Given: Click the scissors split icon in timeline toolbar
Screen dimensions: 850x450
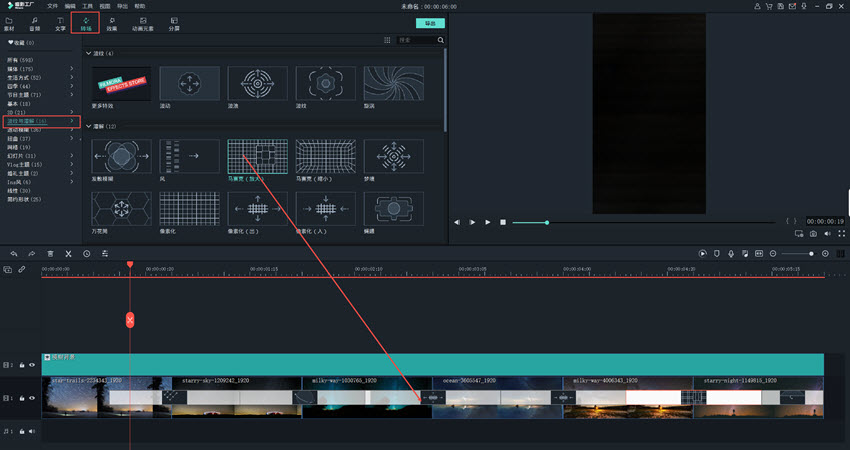Looking at the screenshot, I should 68,254.
